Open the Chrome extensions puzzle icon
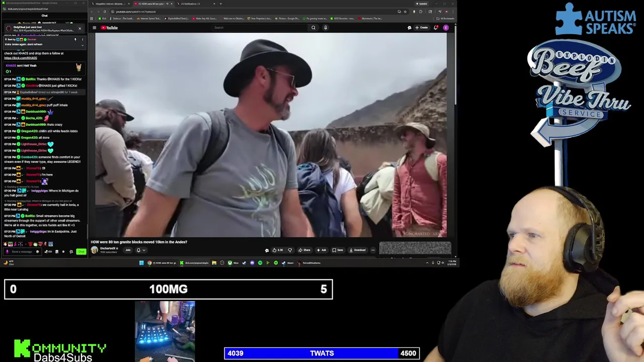The height and width of the screenshot is (362, 644). click(x=421, y=12)
